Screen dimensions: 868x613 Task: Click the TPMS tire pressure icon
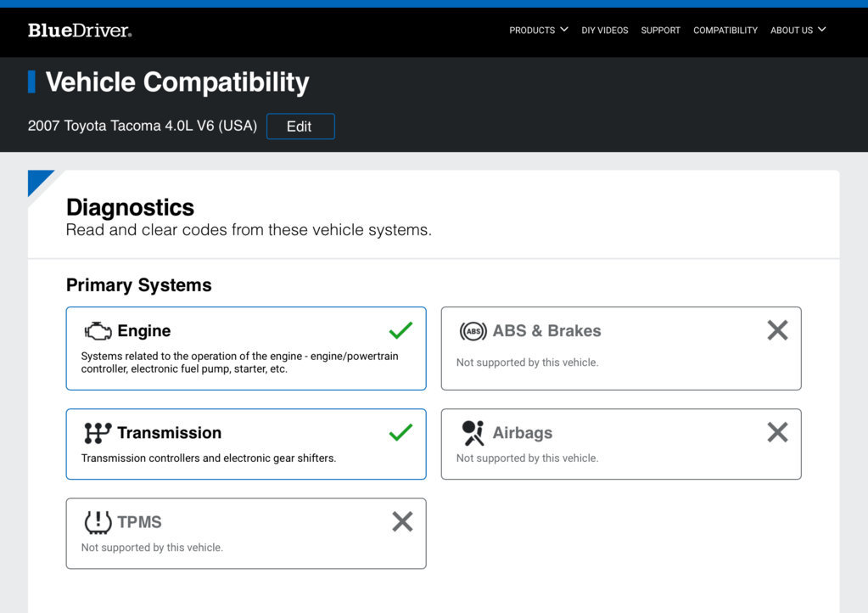coord(98,522)
